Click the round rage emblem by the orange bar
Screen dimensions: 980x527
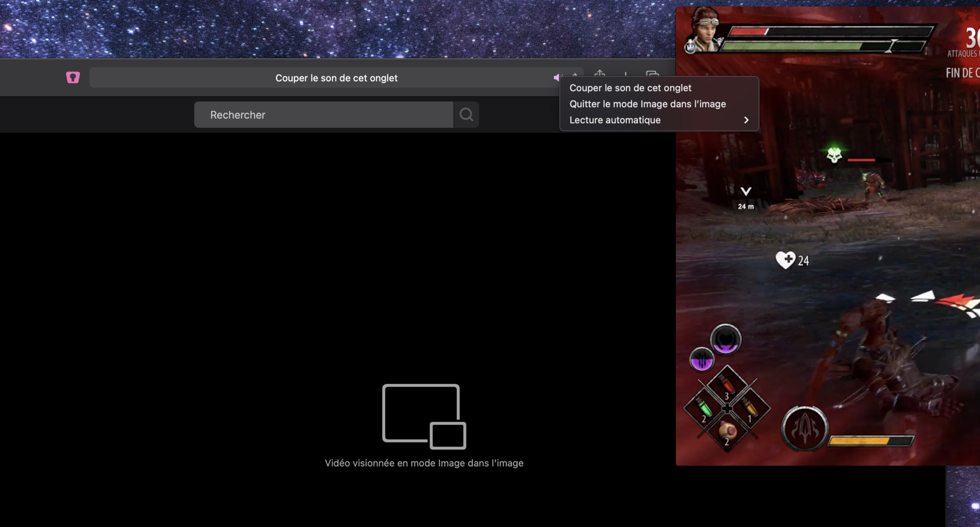(805, 428)
